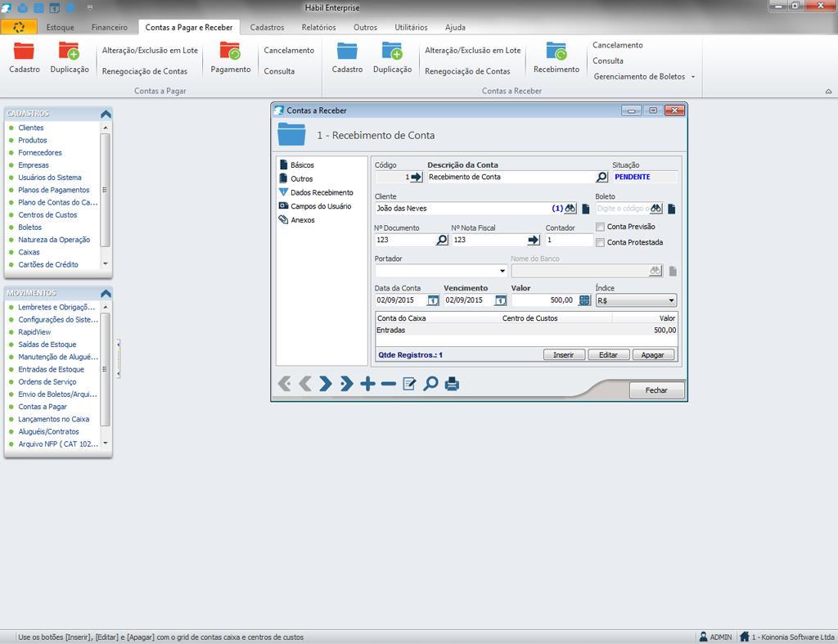Image resolution: width=838 pixels, height=644 pixels.
Task: Click the arrow button beside Código field
Action: (417, 177)
